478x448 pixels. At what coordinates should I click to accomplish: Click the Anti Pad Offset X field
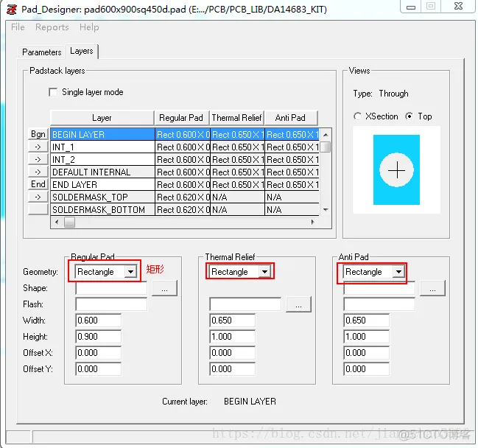point(367,352)
